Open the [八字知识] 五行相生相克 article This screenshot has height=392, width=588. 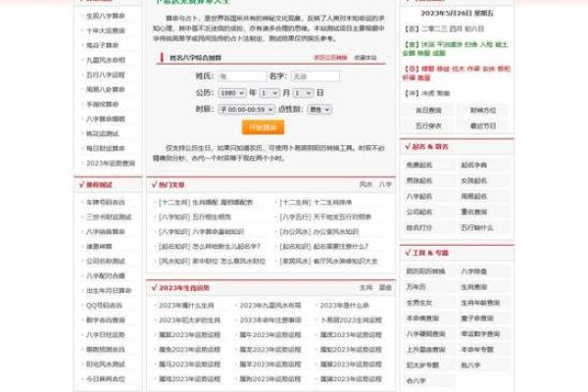click(195, 217)
